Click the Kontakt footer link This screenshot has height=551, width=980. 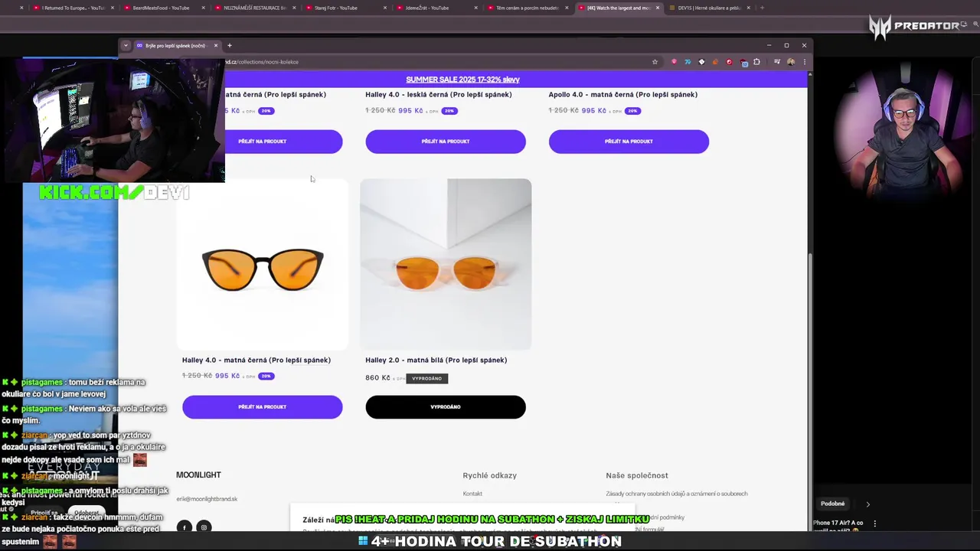[x=472, y=494]
